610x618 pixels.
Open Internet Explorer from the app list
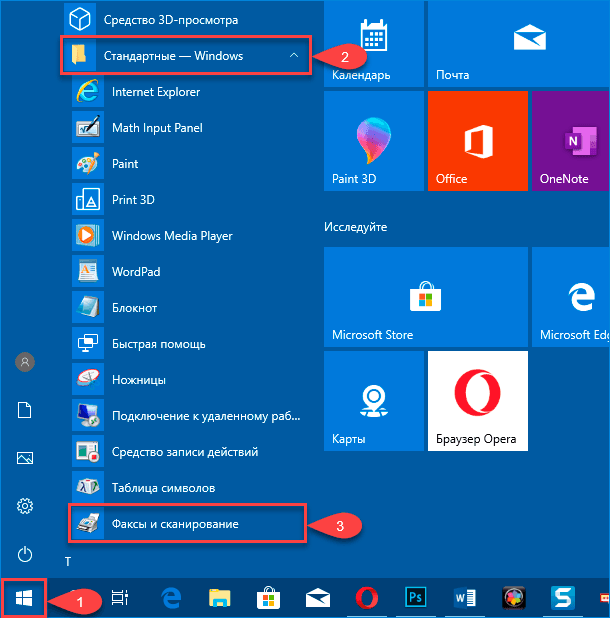click(155, 92)
